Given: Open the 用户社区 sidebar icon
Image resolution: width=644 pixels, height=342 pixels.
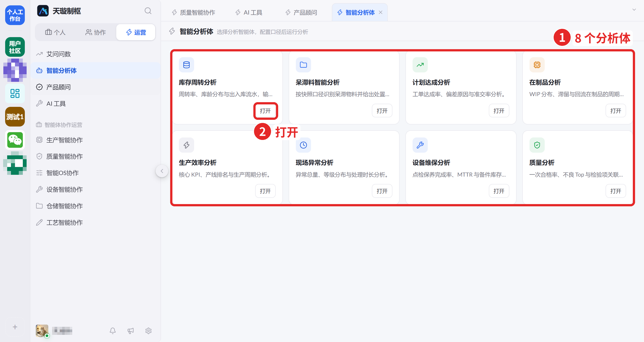Looking at the screenshot, I should point(15,47).
